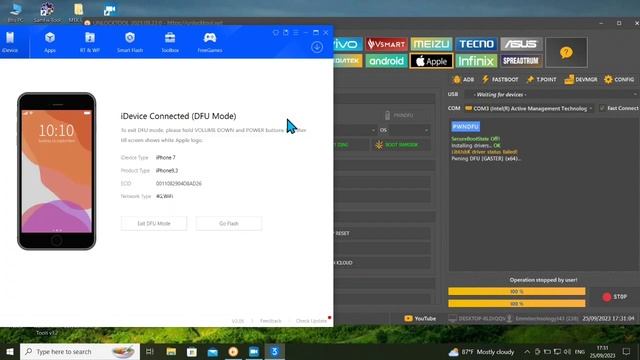Open DEVMGR device manager
The height and width of the screenshot is (360, 640).
[x=581, y=79]
